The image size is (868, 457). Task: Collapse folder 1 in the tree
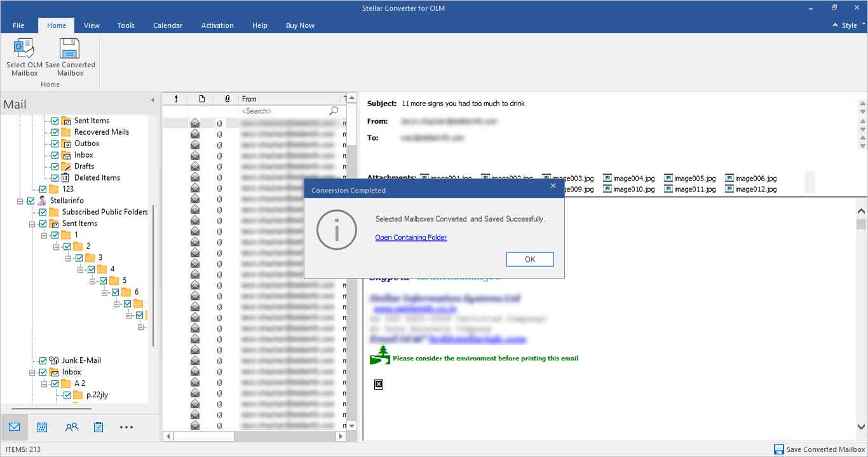click(x=45, y=235)
